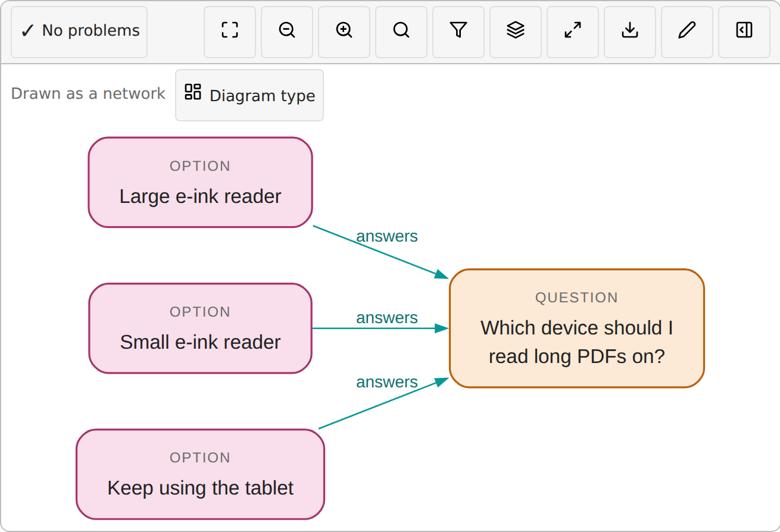Click the answers label from Keep using tablet

[x=387, y=382]
